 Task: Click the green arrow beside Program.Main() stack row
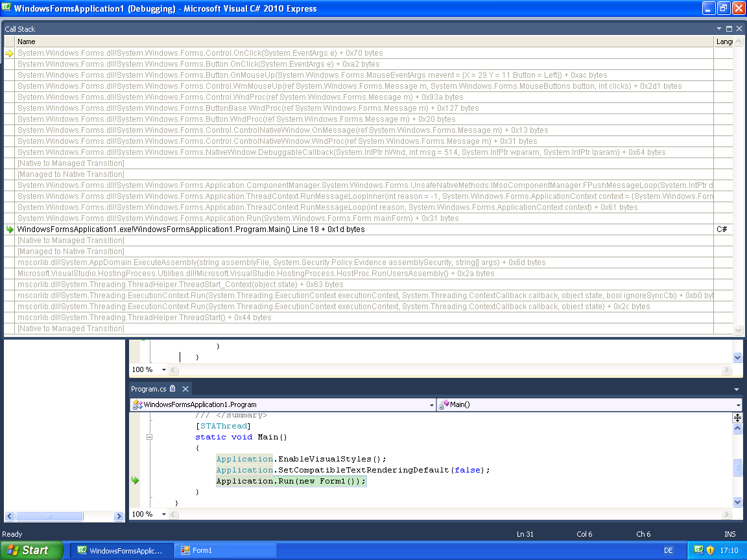click(x=9, y=229)
